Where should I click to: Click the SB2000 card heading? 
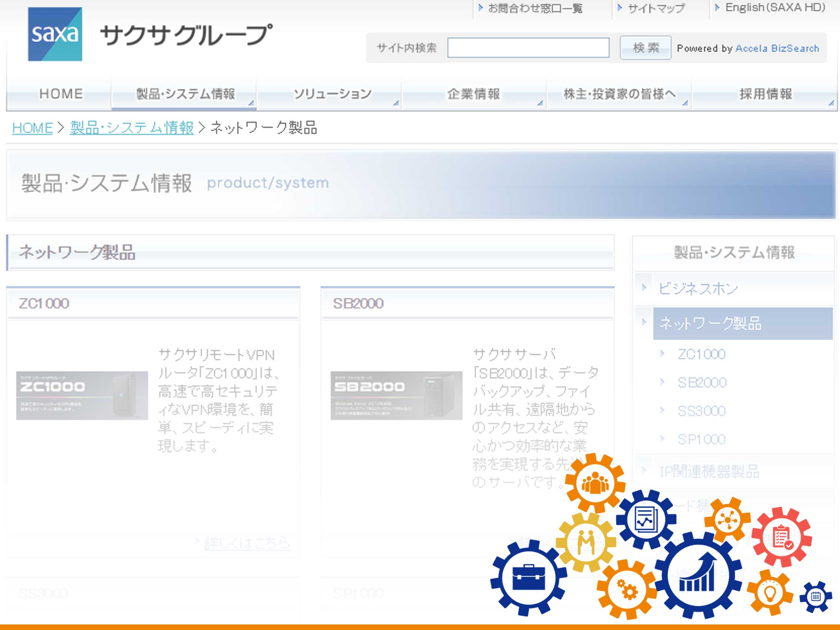358,303
